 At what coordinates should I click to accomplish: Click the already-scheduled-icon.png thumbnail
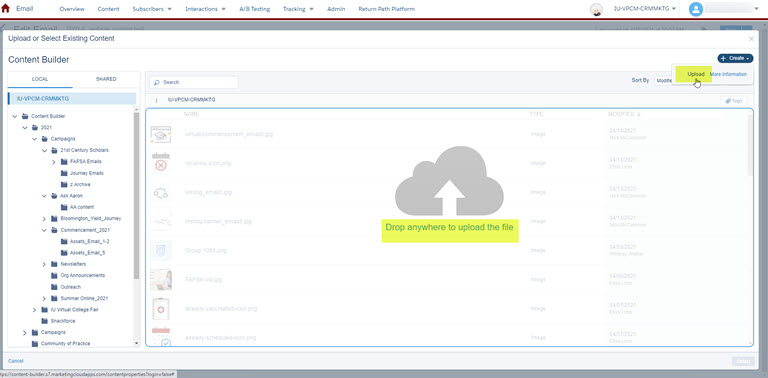tap(161, 337)
